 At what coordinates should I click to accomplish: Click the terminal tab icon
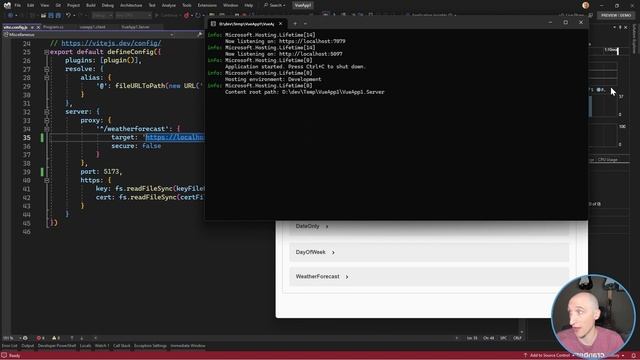213,24
